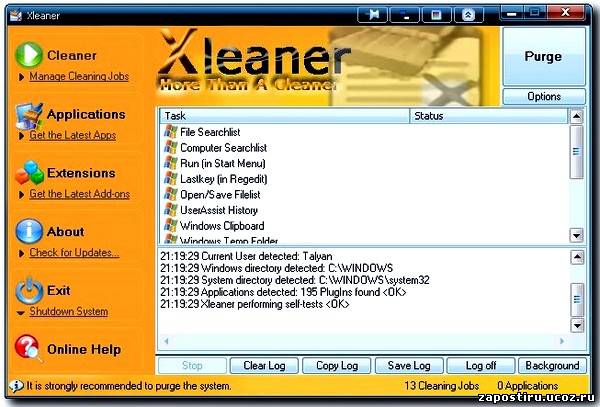Viewport: 600px width, 407px height.
Task: Expand the down arrow beside Shutdown System
Action: tap(21, 313)
